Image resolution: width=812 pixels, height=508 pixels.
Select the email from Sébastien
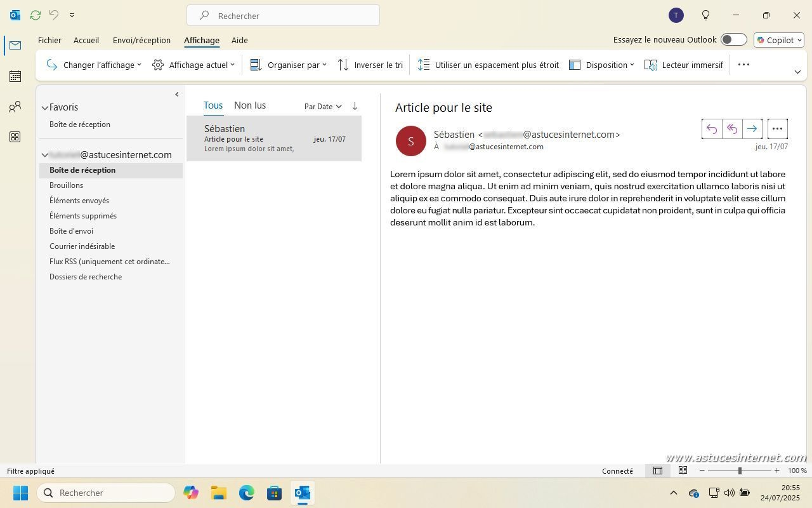[x=274, y=138]
